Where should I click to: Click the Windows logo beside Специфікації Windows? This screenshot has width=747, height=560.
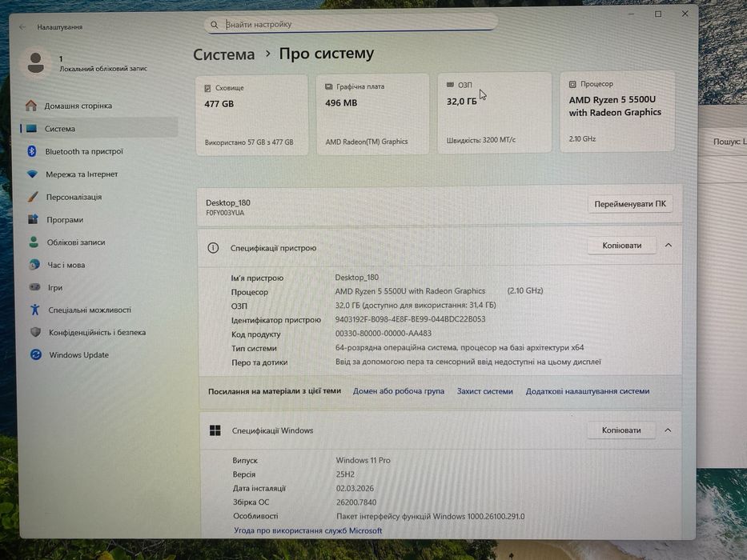tap(215, 430)
